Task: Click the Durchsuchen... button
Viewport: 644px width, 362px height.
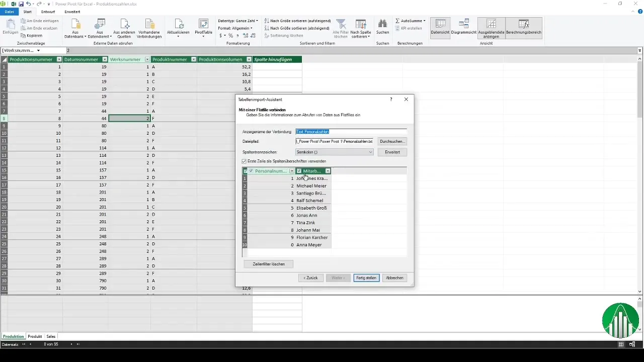Action: [392, 142]
